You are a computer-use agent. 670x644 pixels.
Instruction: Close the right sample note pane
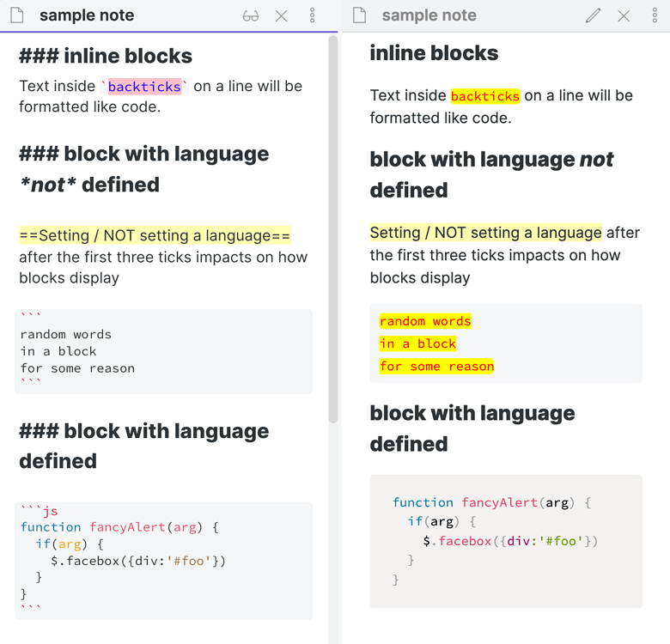tap(624, 15)
